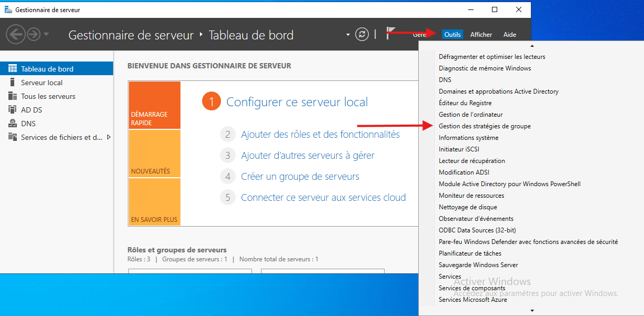
Task: Select the EN SAVOIR PLUS tile
Action: [154, 202]
